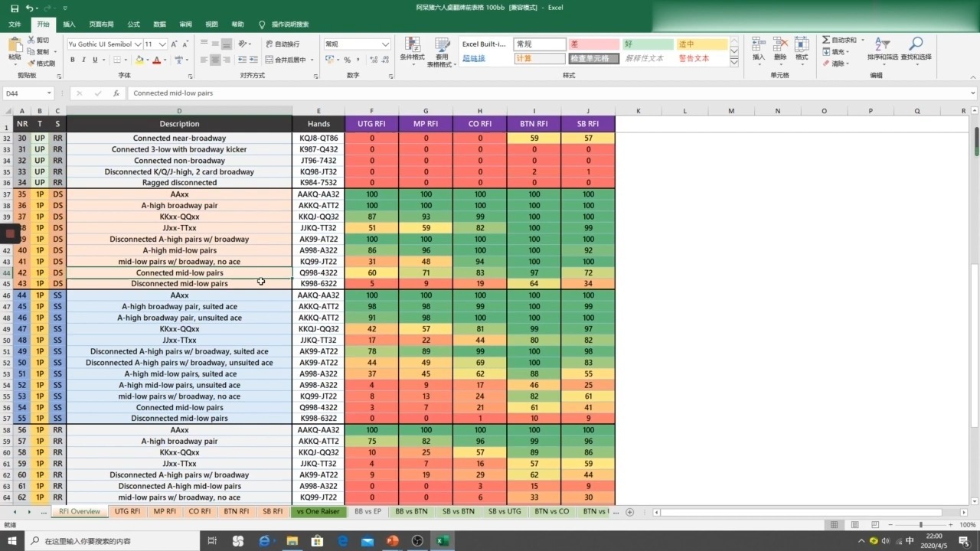980x551 pixels.
Task: Click the Paste (粘贴) icon
Action: [15, 46]
